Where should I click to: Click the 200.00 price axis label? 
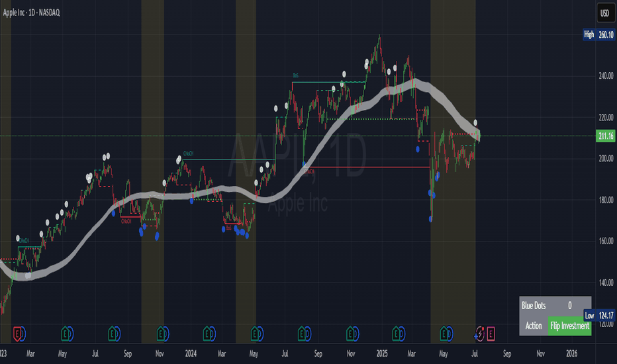pyautogui.click(x=606, y=159)
